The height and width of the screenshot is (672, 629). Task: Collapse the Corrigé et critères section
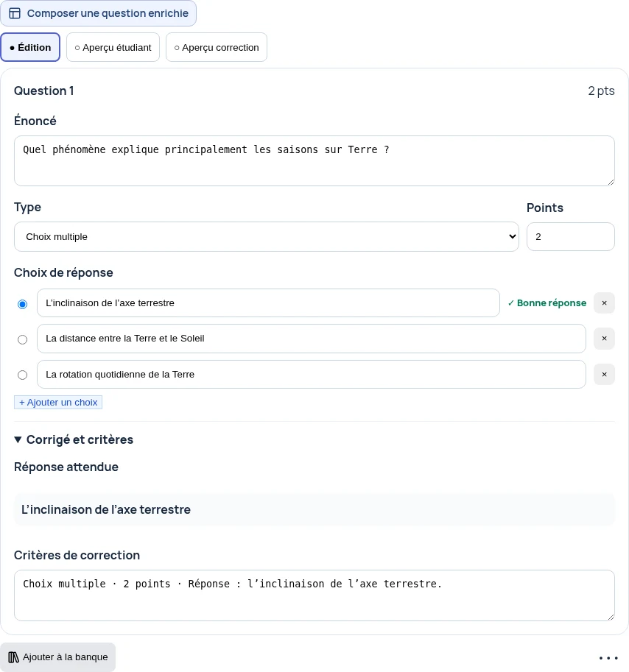(74, 439)
